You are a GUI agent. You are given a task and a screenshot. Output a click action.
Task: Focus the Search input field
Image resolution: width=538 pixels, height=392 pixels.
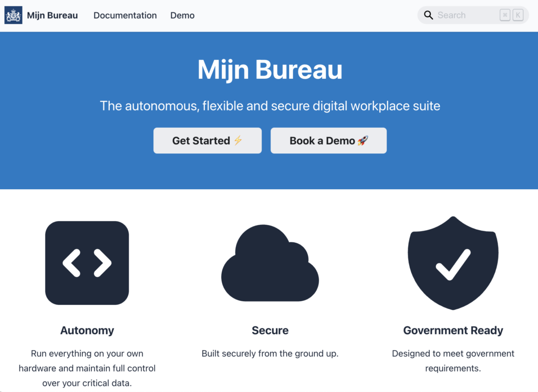(x=465, y=15)
